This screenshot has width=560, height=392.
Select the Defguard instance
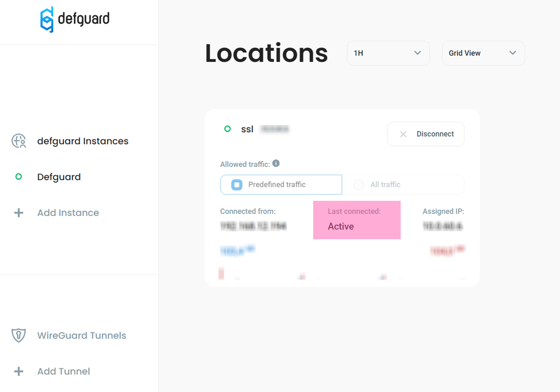click(59, 177)
